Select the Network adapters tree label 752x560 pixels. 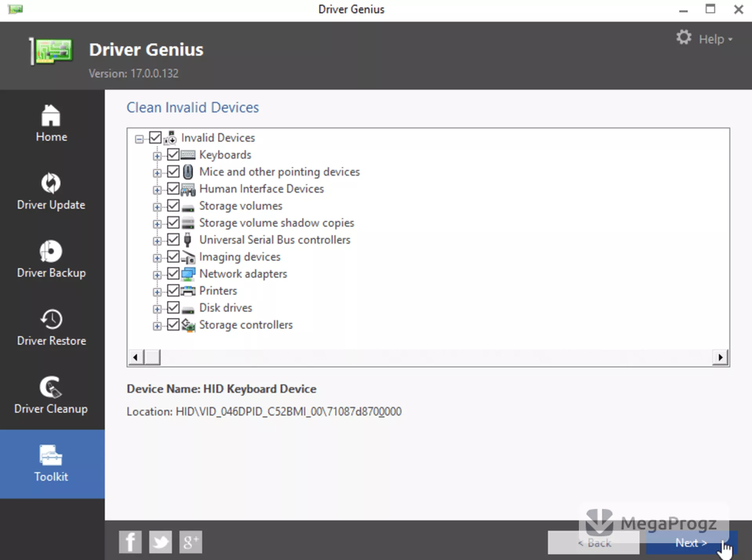click(x=243, y=274)
